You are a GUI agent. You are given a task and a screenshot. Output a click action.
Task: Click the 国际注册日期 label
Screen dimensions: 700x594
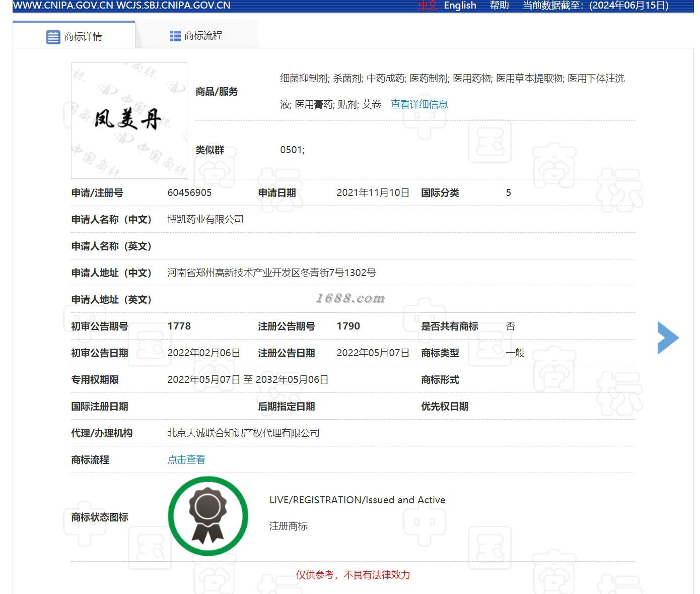coord(100,406)
